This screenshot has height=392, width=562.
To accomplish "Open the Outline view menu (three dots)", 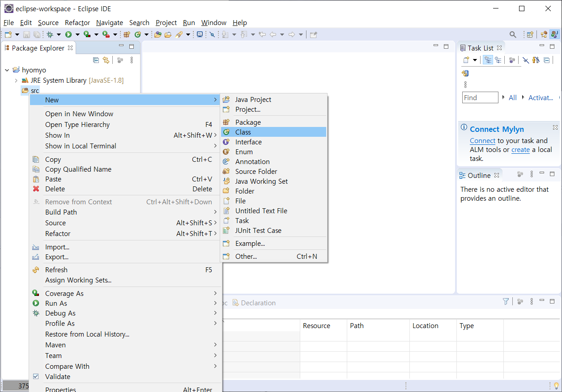I will point(532,174).
